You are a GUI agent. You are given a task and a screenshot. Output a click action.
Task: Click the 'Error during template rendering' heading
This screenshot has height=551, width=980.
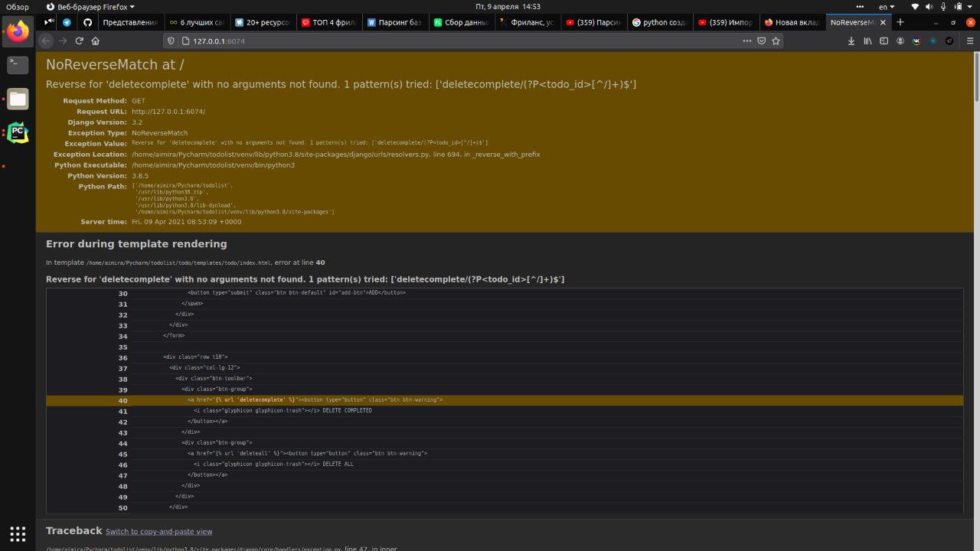136,244
